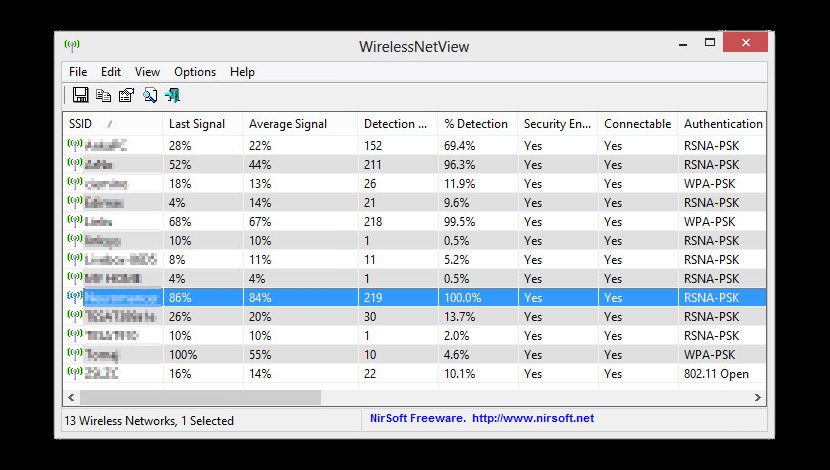Click the Authentication column header
This screenshot has height=470, width=830.
723,124
